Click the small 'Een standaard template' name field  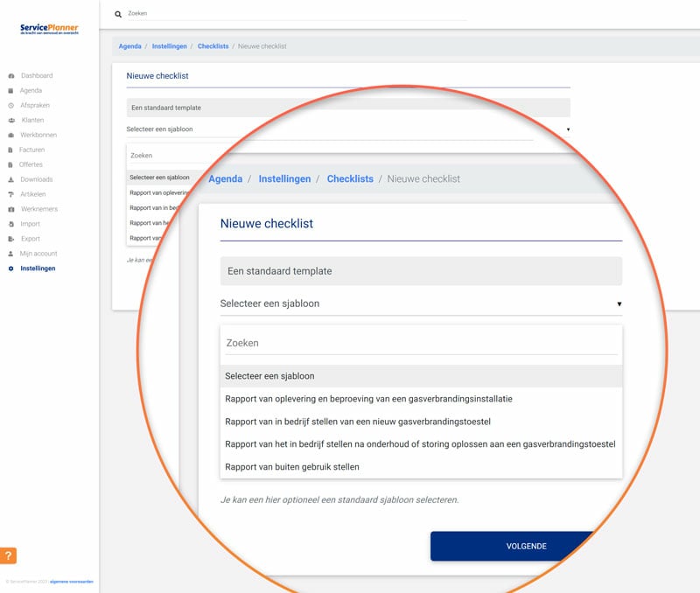coord(348,108)
